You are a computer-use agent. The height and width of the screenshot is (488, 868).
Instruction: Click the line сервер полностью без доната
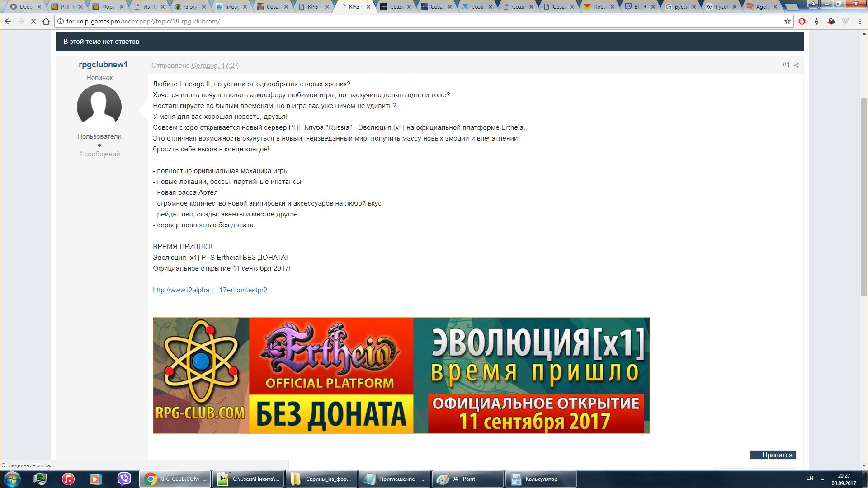point(203,225)
